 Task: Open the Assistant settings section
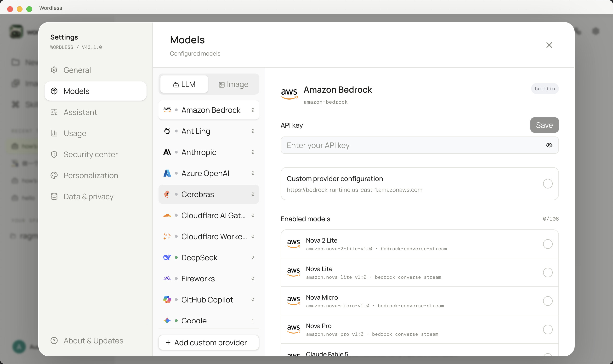click(95, 112)
